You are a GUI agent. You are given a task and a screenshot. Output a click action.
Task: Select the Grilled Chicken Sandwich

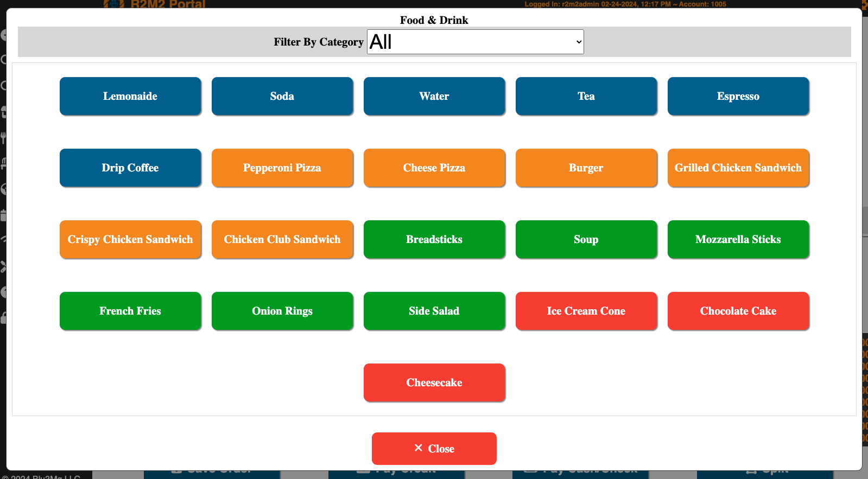click(738, 168)
